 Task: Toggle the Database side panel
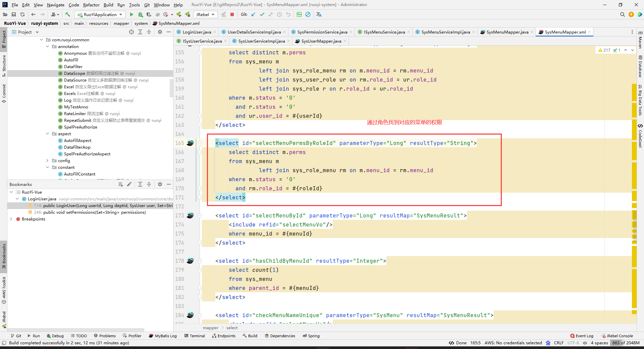640,66
